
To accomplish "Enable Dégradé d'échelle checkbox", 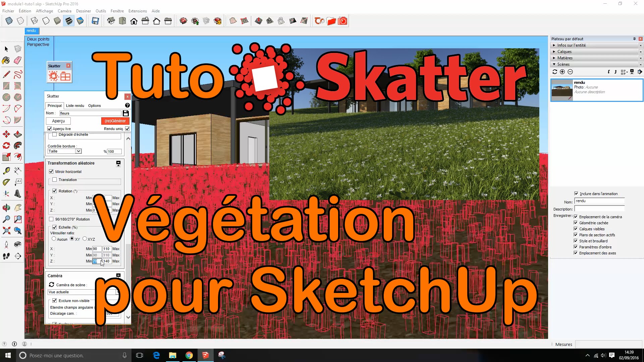I will [55, 134].
